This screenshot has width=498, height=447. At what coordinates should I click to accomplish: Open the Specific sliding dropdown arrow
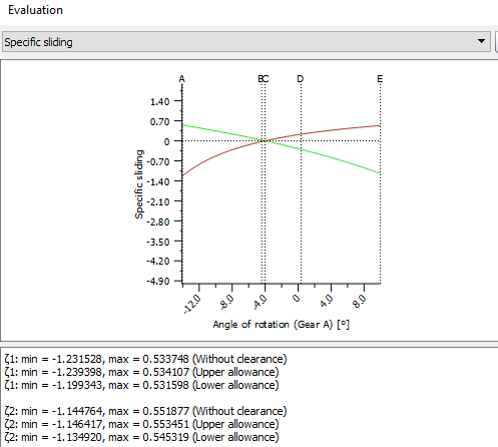pos(481,41)
